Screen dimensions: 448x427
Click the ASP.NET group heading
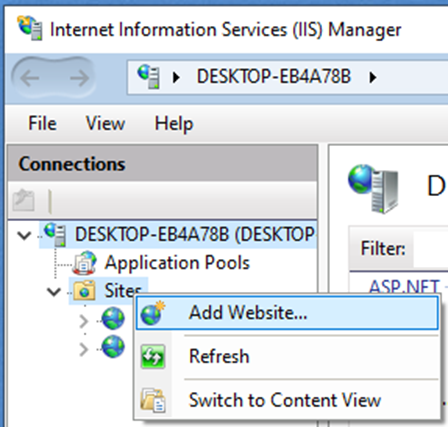tap(404, 286)
